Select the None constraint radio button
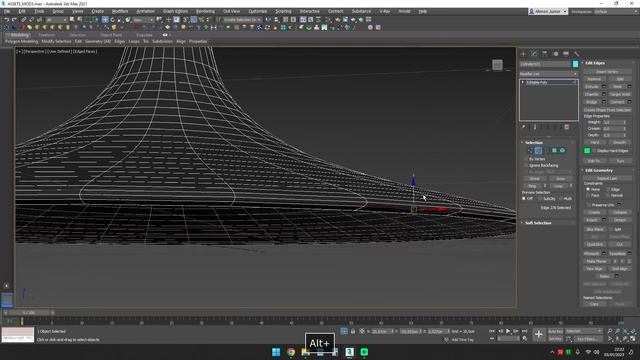Screen dimensions: 640x360 pyautogui.click(x=588, y=189)
